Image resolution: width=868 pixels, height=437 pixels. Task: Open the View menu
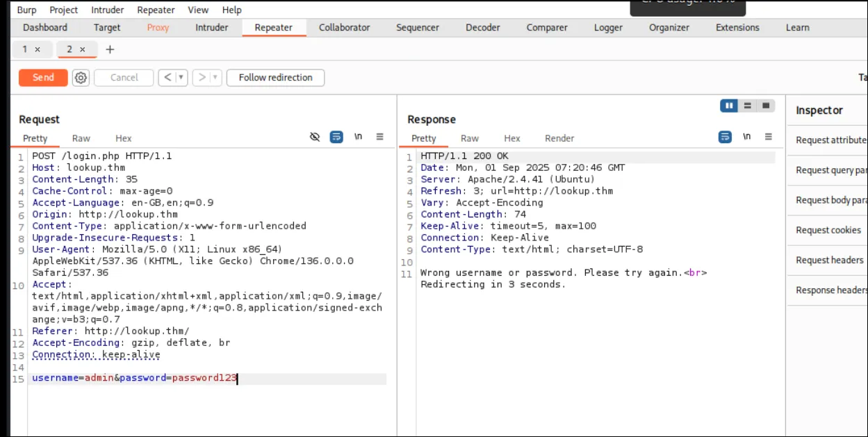[198, 10]
